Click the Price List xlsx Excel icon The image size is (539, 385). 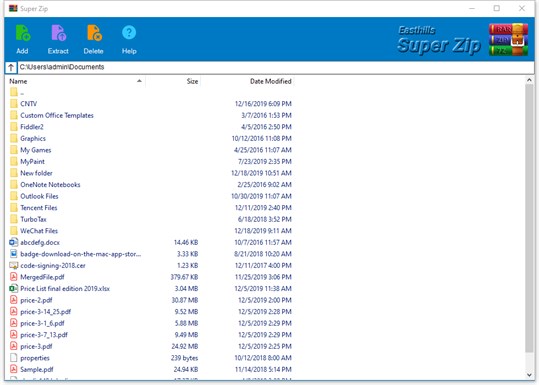tap(13, 288)
